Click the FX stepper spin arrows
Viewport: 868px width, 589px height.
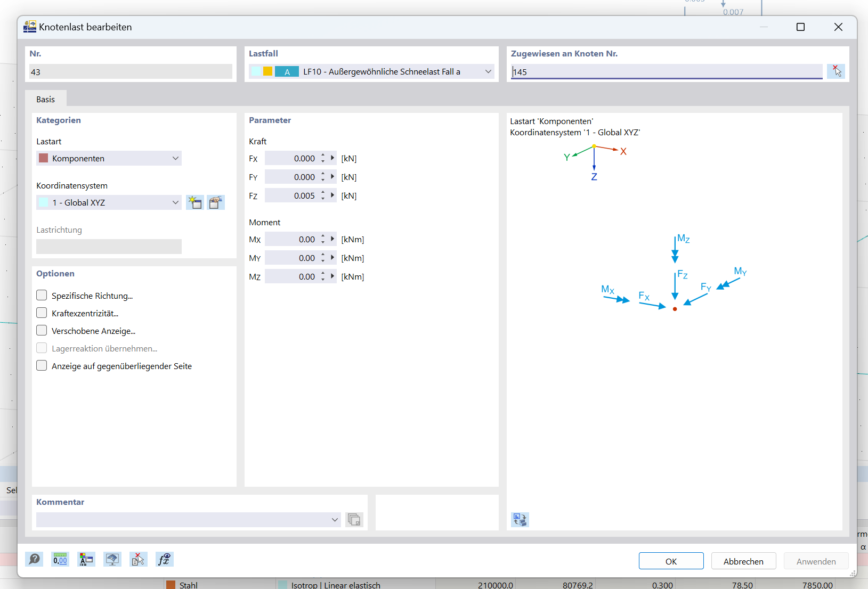click(323, 158)
